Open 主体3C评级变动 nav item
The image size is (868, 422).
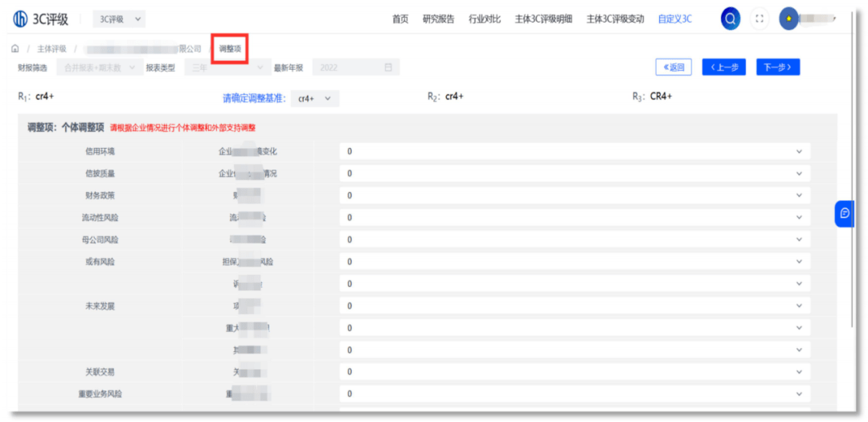pos(615,19)
